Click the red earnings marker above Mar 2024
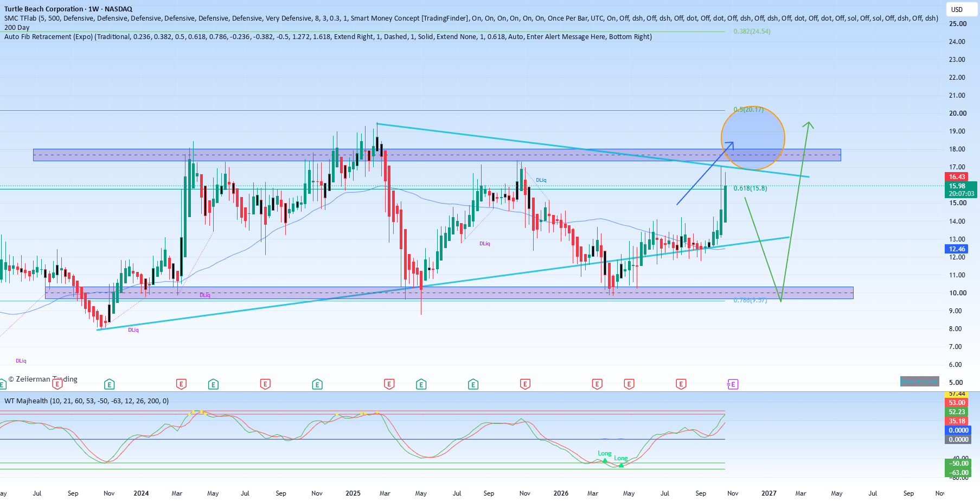 181,384
